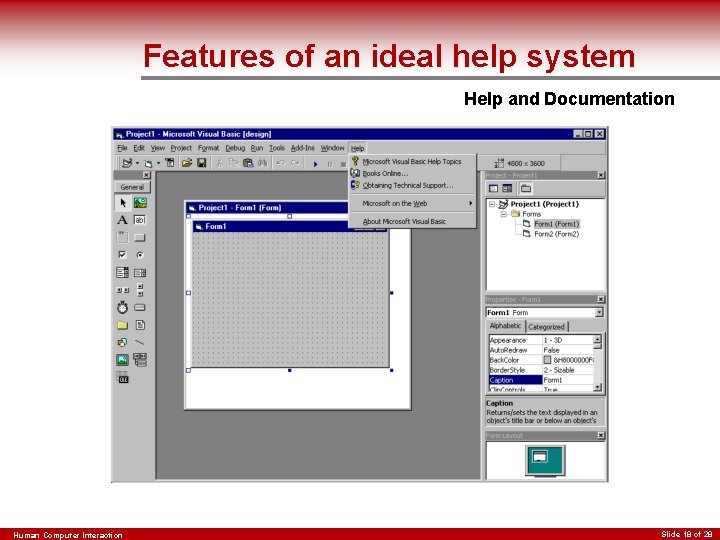Click the General tab of the toolbox
The height and width of the screenshot is (540, 720).
point(132,187)
